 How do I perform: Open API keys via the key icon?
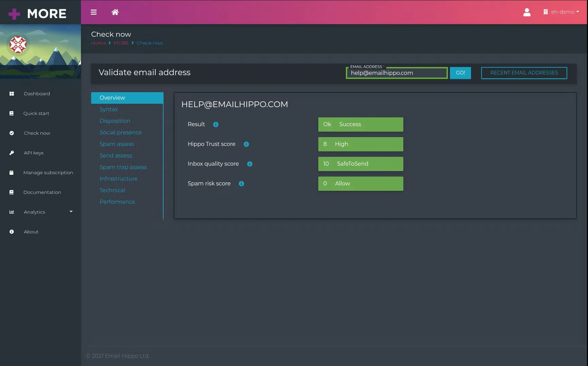[12, 152]
